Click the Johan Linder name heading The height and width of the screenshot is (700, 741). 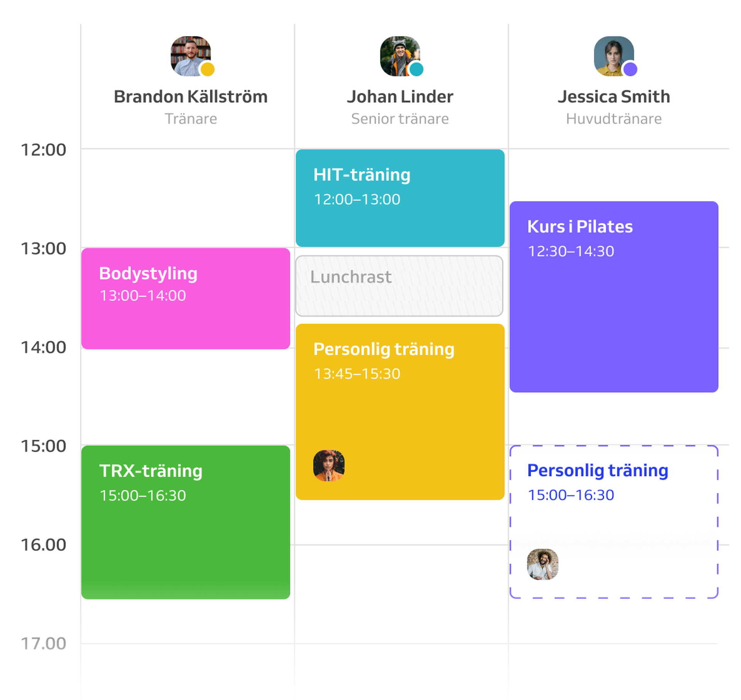400,97
